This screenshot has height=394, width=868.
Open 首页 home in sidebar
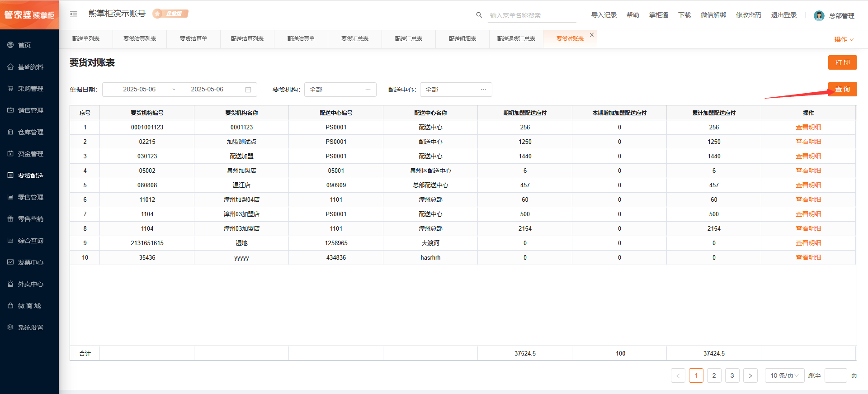click(24, 45)
